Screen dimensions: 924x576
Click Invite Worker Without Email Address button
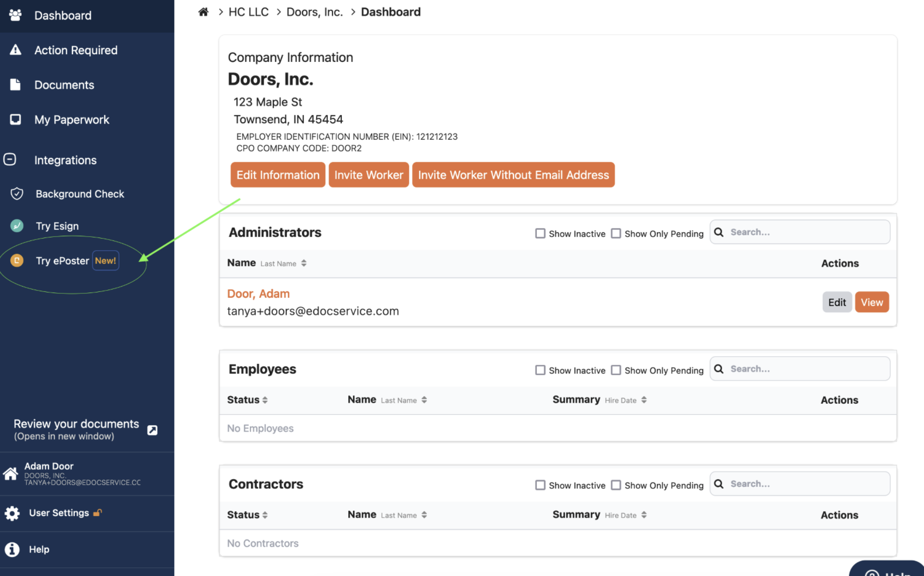point(513,175)
